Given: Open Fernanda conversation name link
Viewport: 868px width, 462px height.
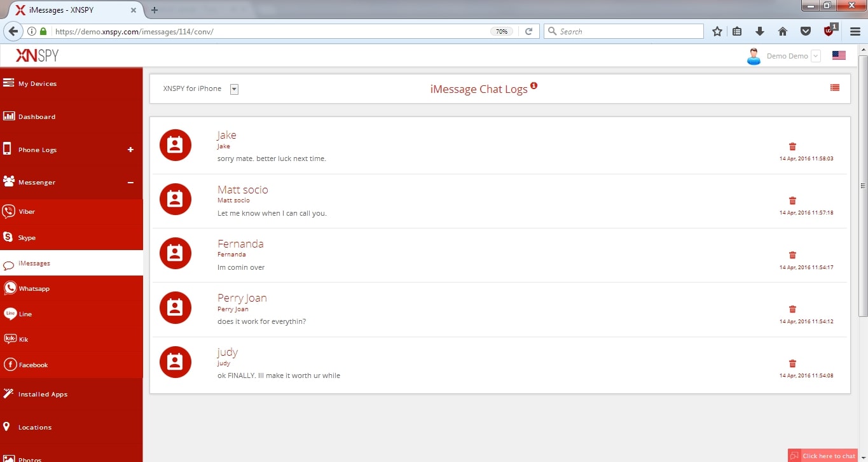Looking at the screenshot, I should [240, 244].
